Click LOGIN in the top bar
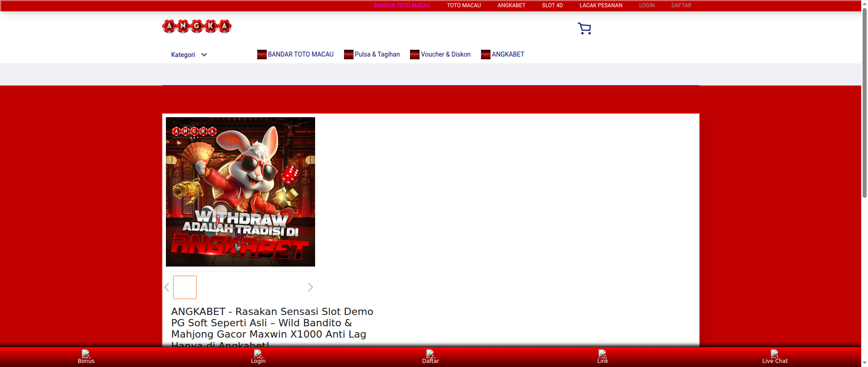This screenshot has width=868, height=367. 646,5
